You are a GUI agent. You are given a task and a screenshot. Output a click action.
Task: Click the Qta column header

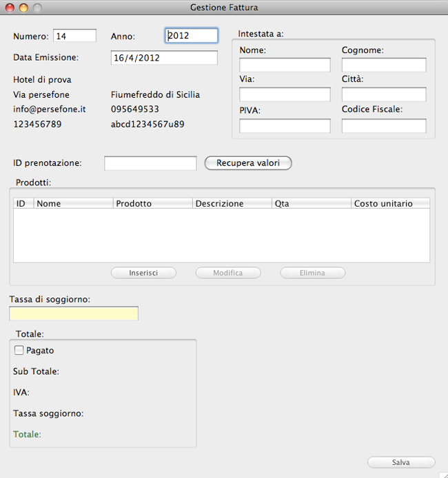312,203
